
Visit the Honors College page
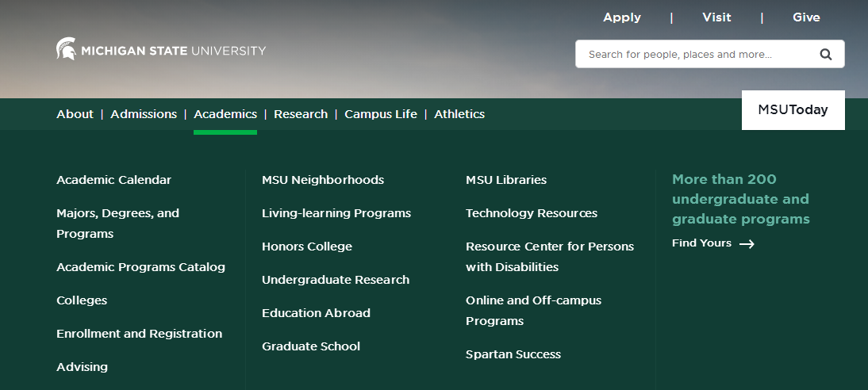click(x=307, y=247)
